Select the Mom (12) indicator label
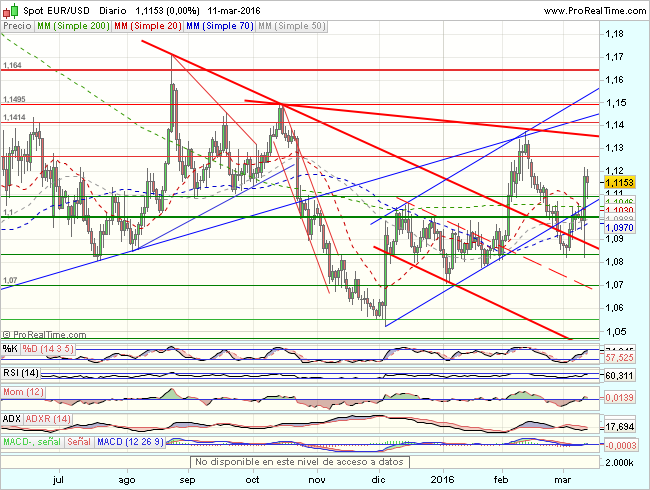The image size is (650, 490). click(23, 392)
